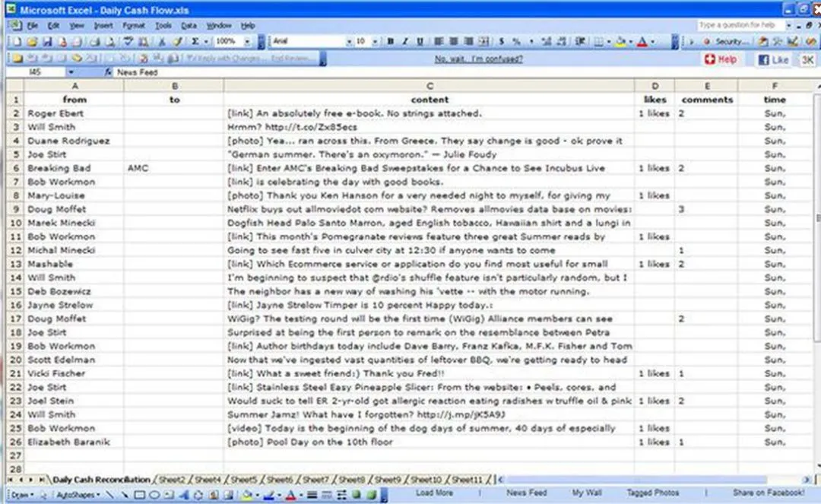This screenshot has height=504, width=821.
Task: Click the Font Color A in formatting toolbar
Action: coord(642,42)
